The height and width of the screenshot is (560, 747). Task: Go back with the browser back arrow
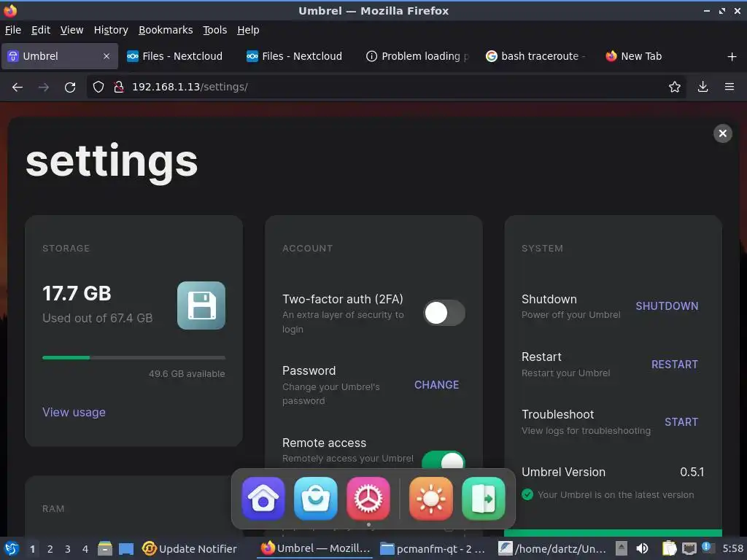tap(18, 87)
